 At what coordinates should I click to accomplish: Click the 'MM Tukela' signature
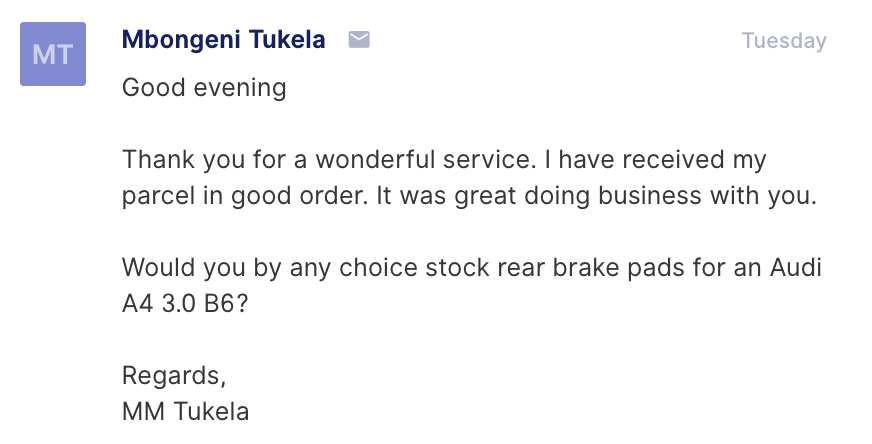185,412
